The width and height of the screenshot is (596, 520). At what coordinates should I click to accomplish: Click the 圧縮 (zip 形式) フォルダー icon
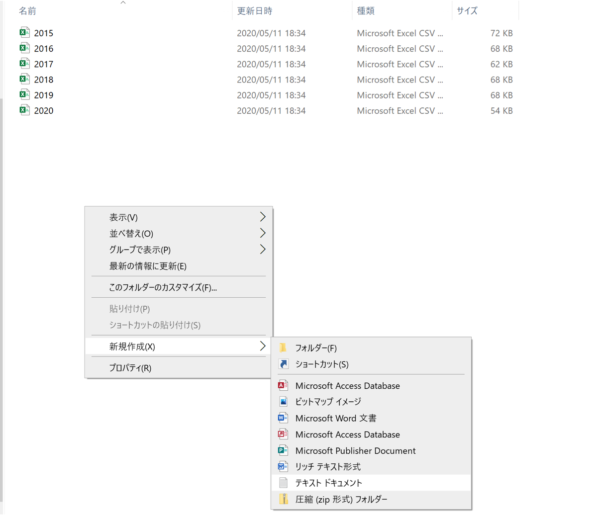pos(283,499)
